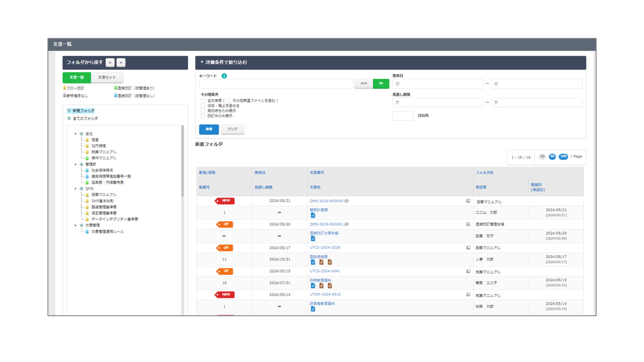
Task: Open the 社会保険関係 folder
Action: 102,170
